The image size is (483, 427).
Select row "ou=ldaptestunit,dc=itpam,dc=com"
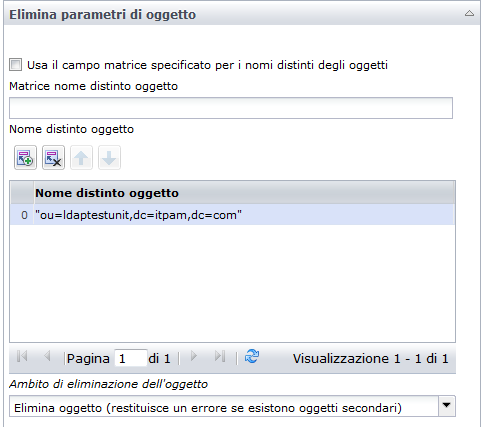[x=232, y=215]
